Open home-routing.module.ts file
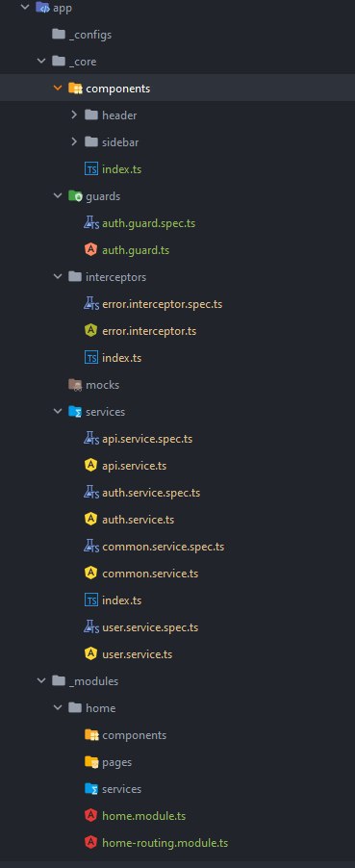 pyautogui.click(x=165, y=843)
